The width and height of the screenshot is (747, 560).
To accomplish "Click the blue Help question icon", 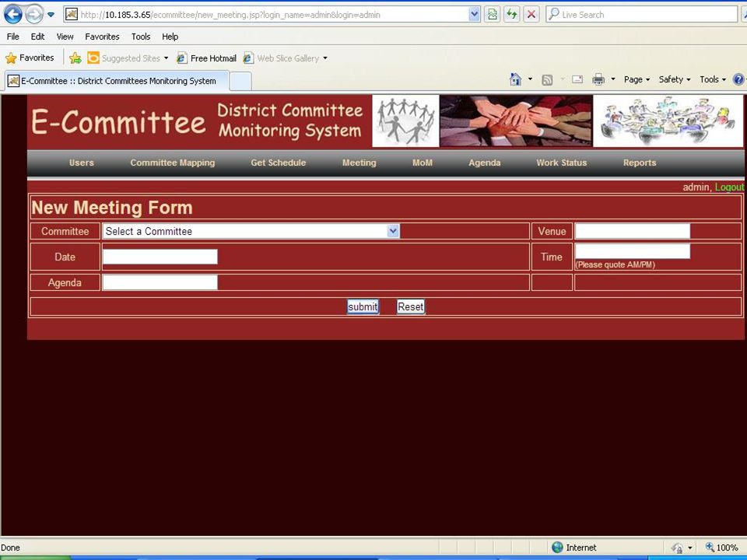I will (x=739, y=79).
